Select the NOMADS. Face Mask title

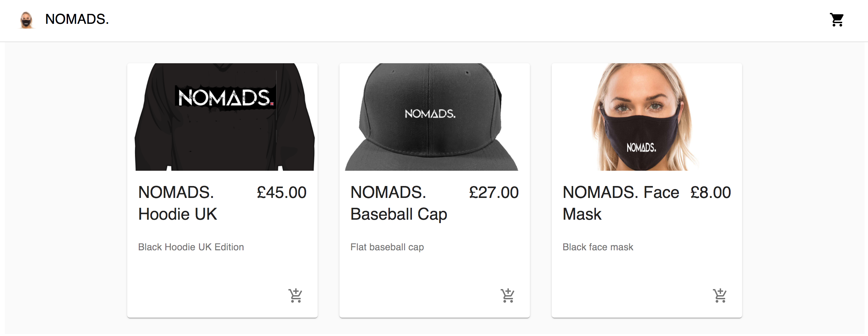tap(621, 203)
